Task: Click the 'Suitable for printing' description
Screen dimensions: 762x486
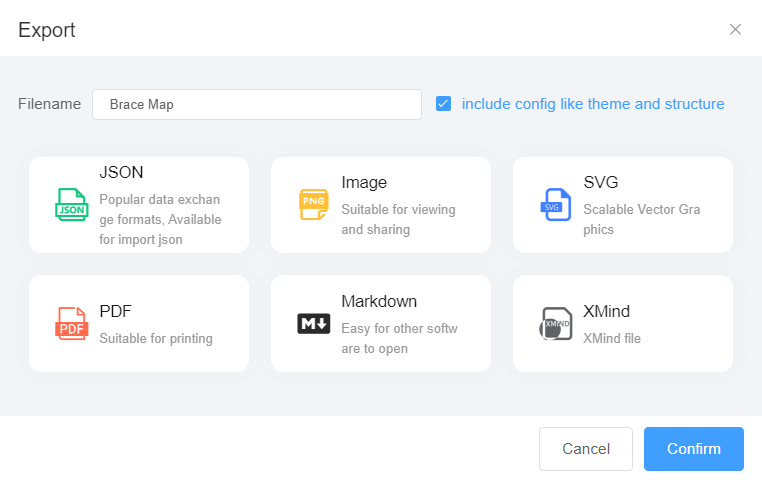Action: (x=156, y=338)
